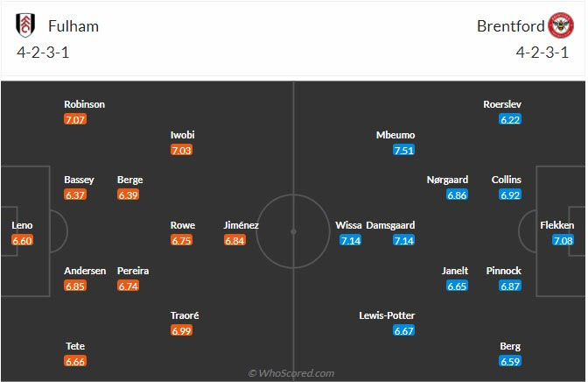Select player name Andersen
This screenshot has height=382, width=588.
85,271
